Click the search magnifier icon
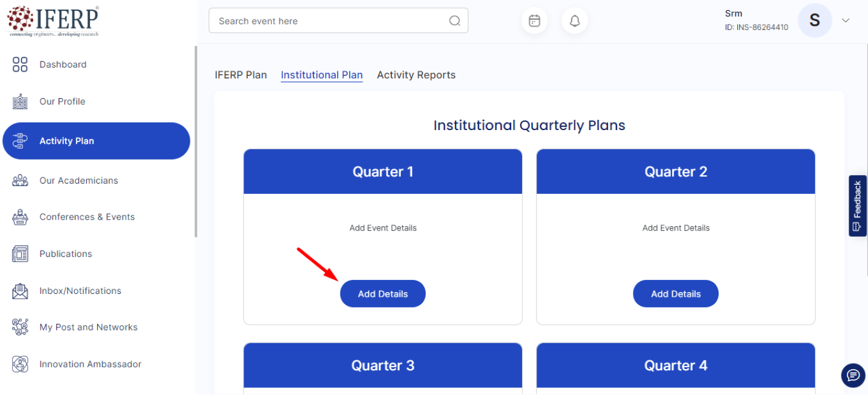Screen dimensions: 868x395 pyautogui.click(x=454, y=21)
